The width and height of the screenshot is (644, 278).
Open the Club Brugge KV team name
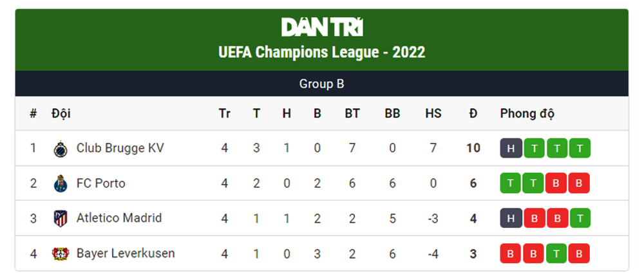[x=120, y=148]
